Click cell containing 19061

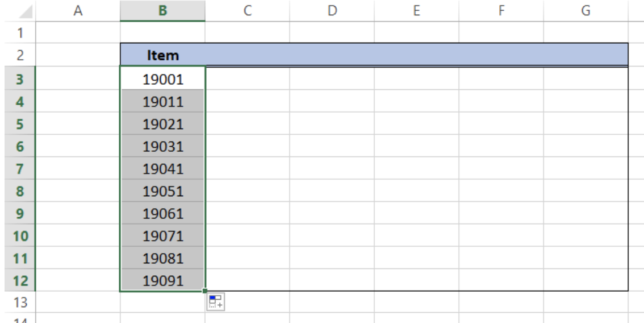[162, 213]
